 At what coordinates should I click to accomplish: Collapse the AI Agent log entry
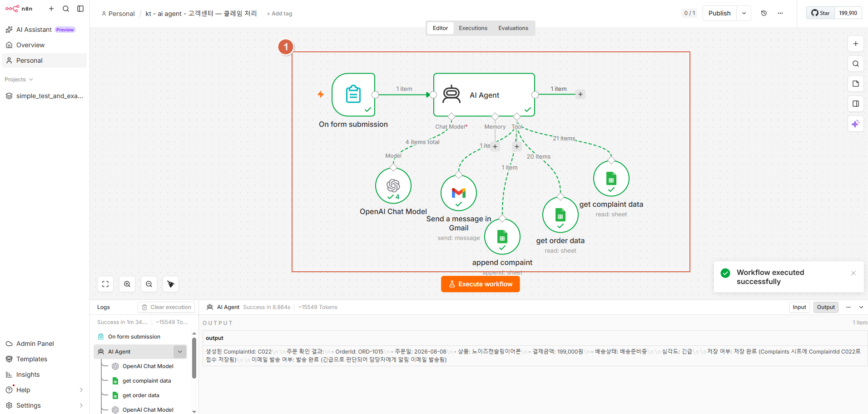tap(180, 352)
